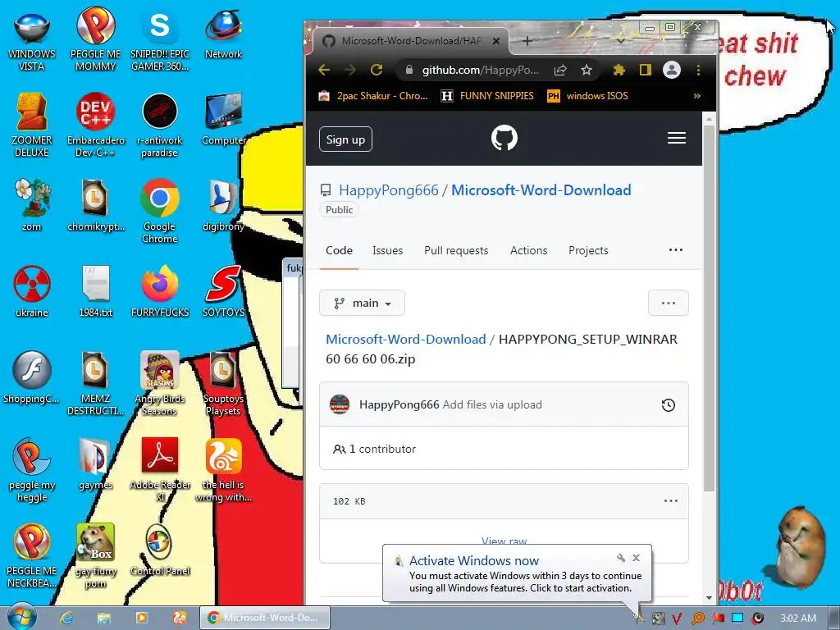This screenshot has width=840, height=630.
Task: Open Chrome's side panel icon
Action: coord(646,70)
